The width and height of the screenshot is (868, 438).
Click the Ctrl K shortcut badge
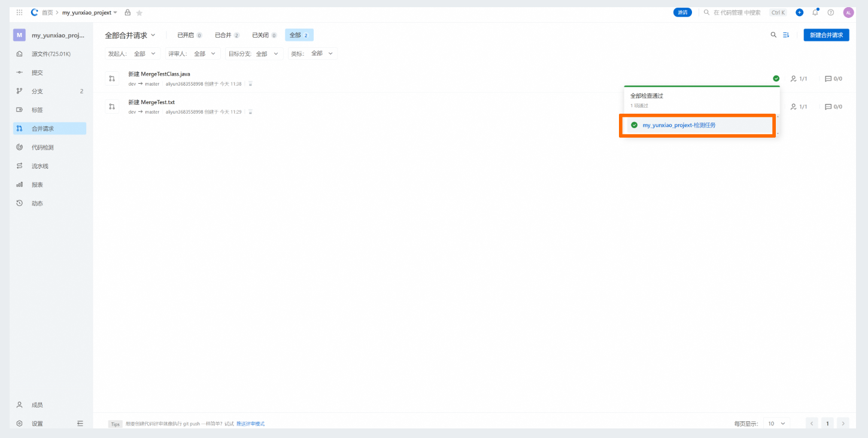click(778, 13)
